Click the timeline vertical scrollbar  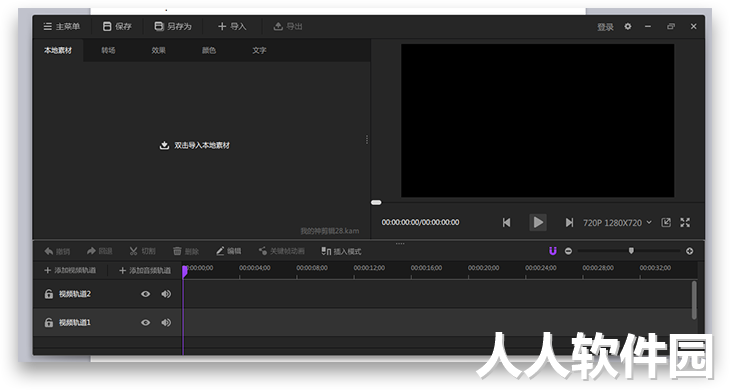694,300
